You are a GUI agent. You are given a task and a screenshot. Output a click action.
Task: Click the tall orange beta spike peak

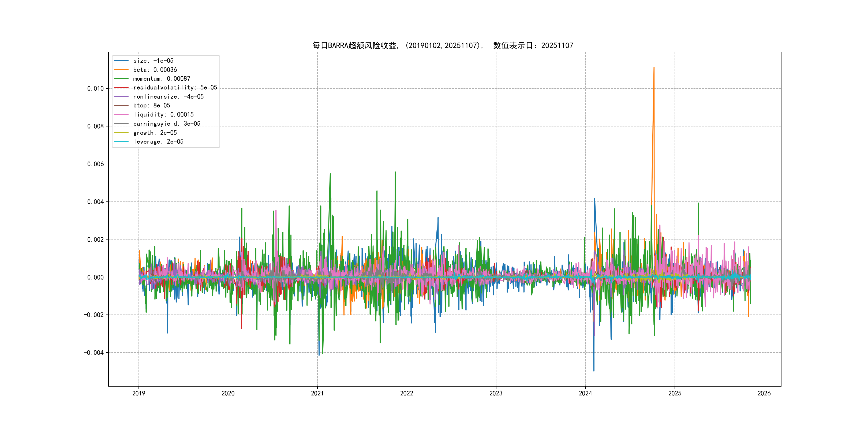pos(654,68)
